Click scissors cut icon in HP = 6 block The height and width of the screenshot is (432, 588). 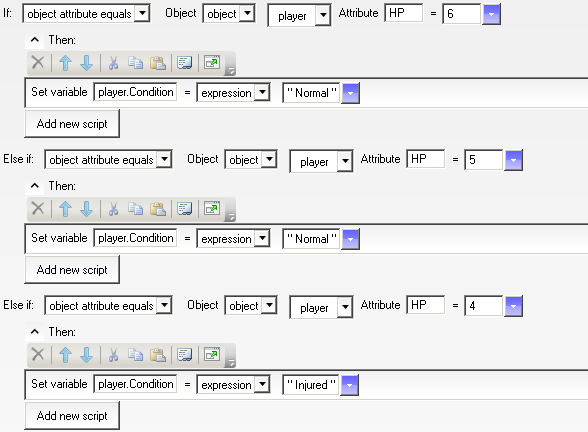(113, 63)
